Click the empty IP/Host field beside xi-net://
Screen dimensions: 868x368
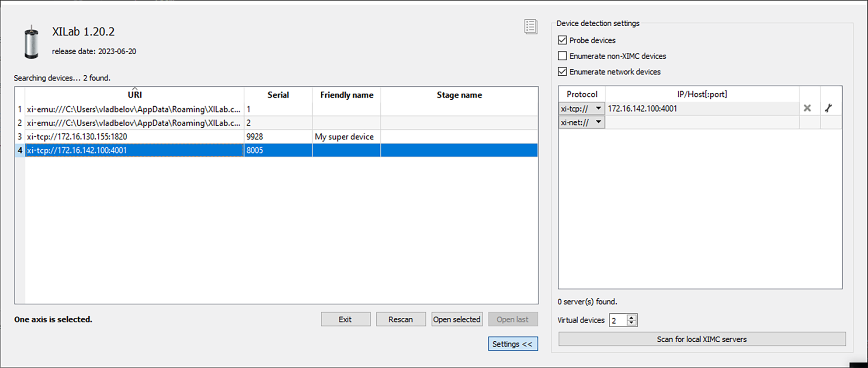pos(702,123)
